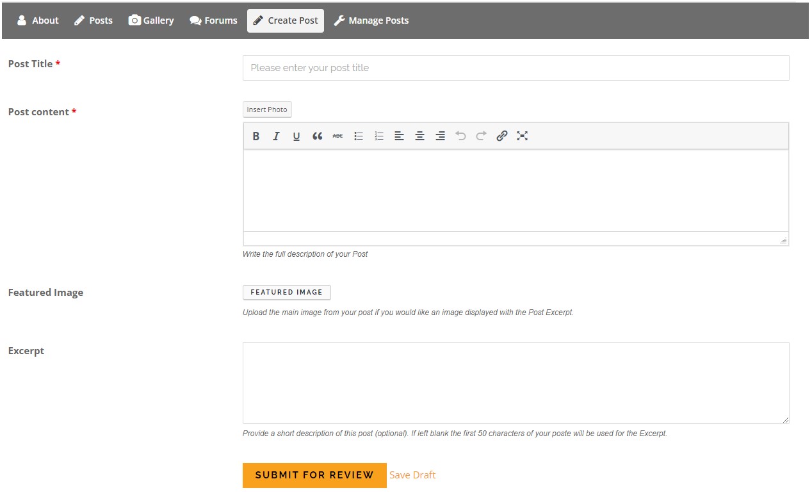
Task: Undo the last edit
Action: coord(460,136)
